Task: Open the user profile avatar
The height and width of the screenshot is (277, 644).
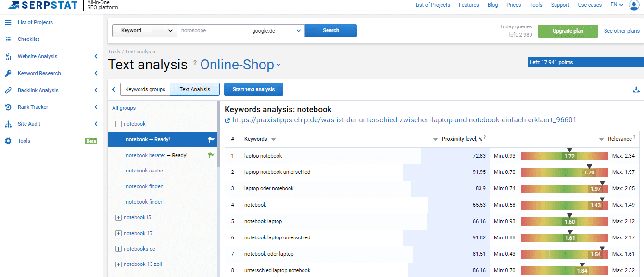Action: click(x=634, y=5)
